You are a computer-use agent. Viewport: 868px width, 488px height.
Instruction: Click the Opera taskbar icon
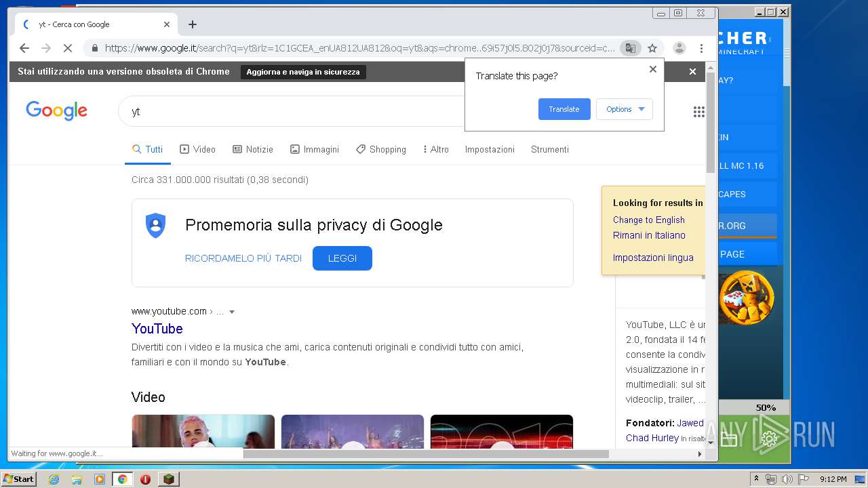click(x=145, y=479)
